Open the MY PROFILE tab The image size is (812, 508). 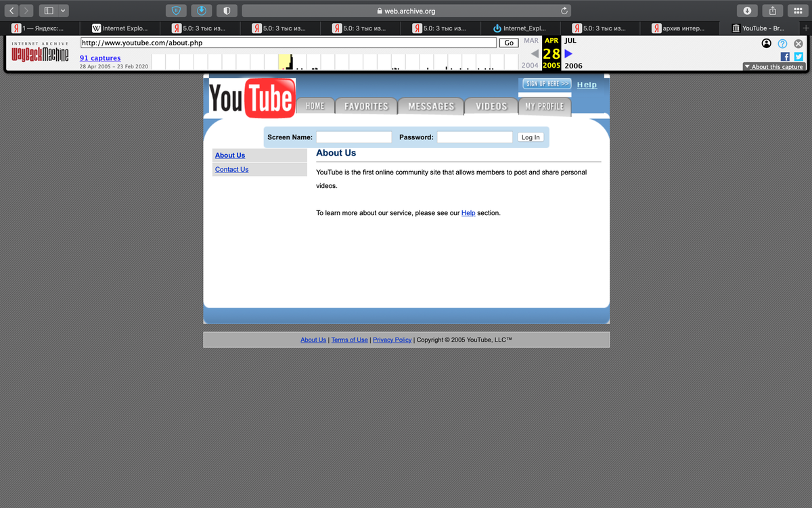tap(545, 106)
